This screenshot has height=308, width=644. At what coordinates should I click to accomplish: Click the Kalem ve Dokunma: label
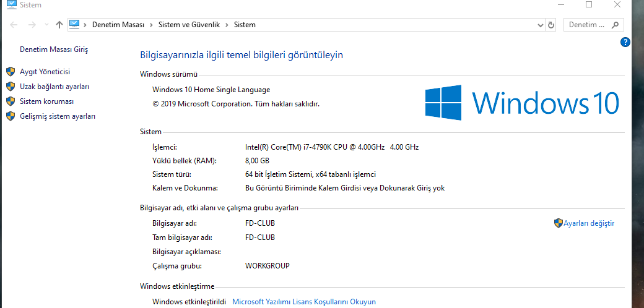[185, 189]
